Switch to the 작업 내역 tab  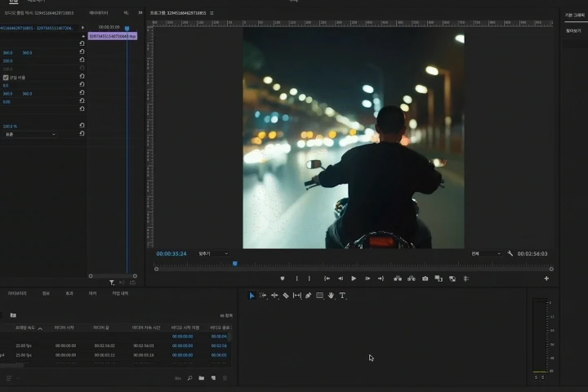point(120,293)
